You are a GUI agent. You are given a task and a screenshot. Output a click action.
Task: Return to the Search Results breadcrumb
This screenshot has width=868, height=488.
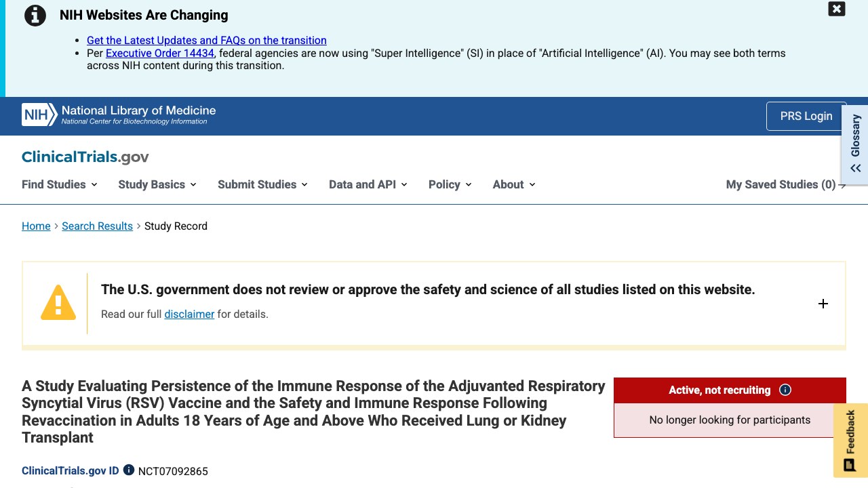pos(97,226)
